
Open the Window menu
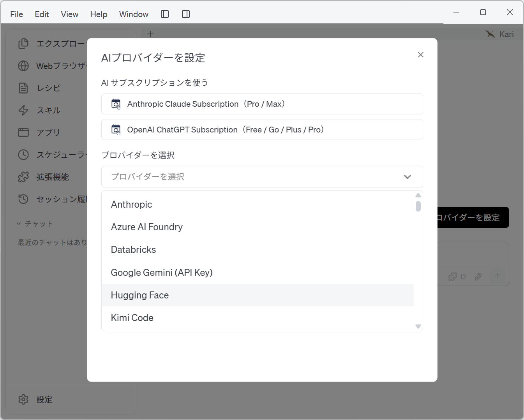pyautogui.click(x=134, y=14)
